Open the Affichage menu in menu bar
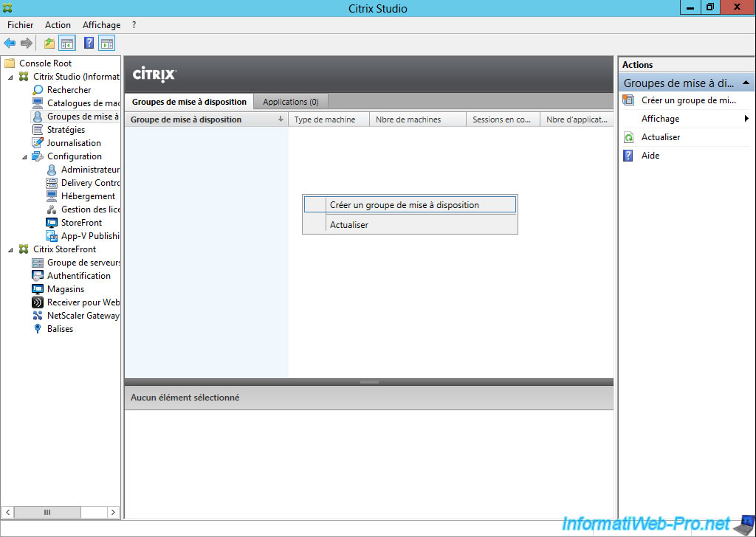This screenshot has height=537, width=756. [x=101, y=25]
